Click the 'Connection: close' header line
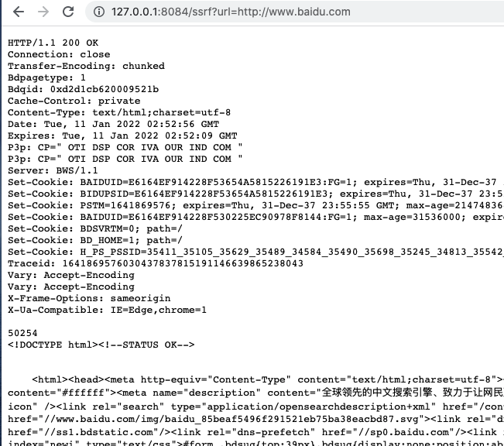This screenshot has height=446, width=504. (59, 54)
